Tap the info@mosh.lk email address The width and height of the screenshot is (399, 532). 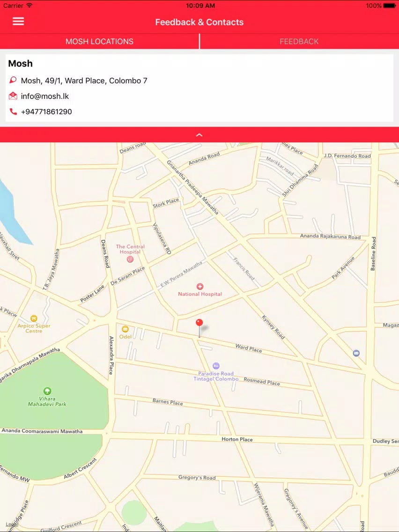coord(45,96)
